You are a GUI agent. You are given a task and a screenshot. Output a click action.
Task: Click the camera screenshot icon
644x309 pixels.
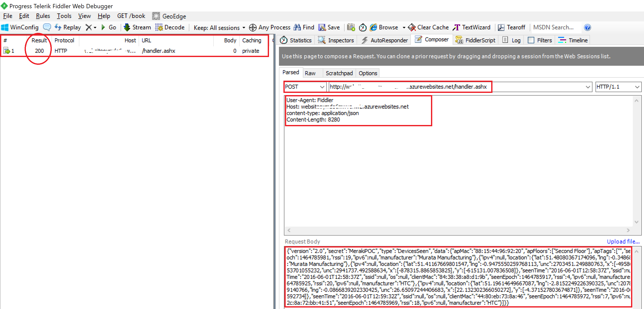(351, 27)
